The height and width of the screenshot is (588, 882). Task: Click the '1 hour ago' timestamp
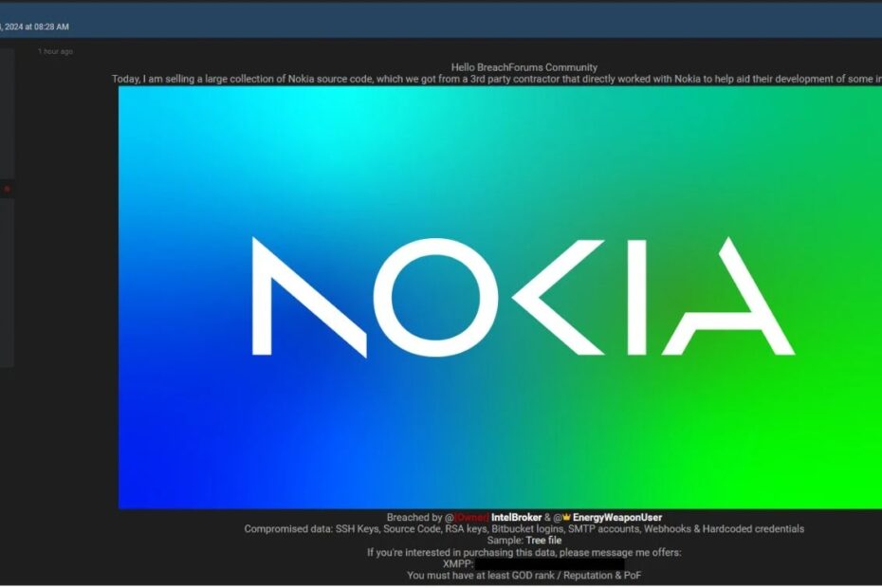[55, 51]
